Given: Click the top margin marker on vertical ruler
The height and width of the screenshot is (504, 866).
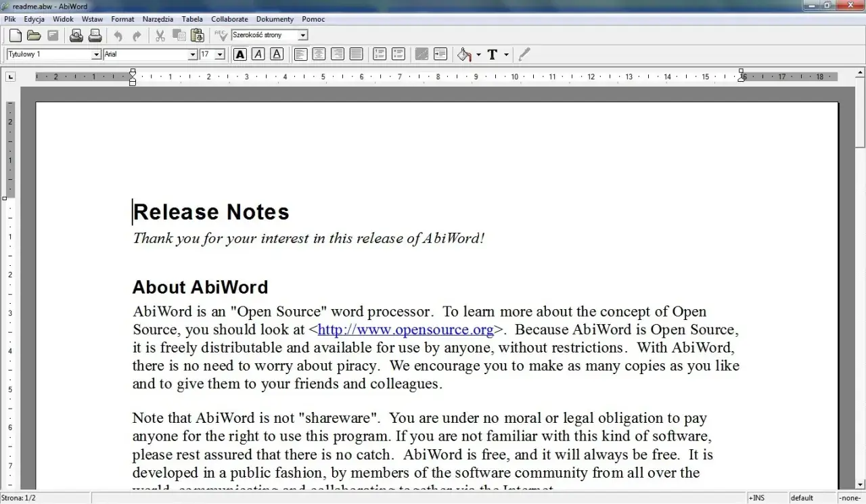Looking at the screenshot, I should click(x=5, y=198).
